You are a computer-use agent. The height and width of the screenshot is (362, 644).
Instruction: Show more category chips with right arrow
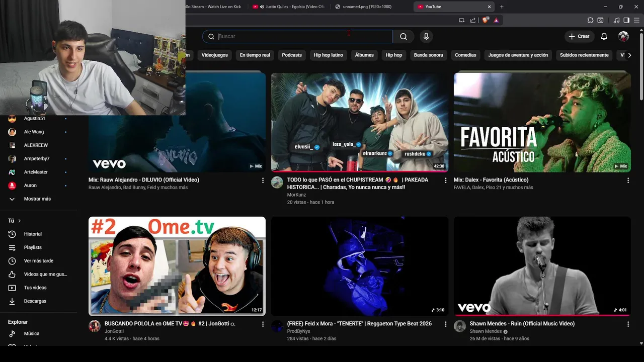tap(629, 55)
